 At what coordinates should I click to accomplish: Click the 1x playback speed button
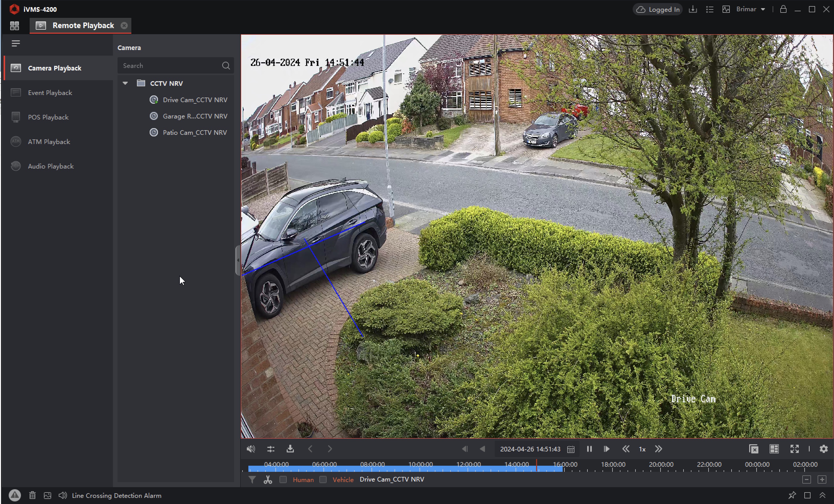(x=642, y=449)
